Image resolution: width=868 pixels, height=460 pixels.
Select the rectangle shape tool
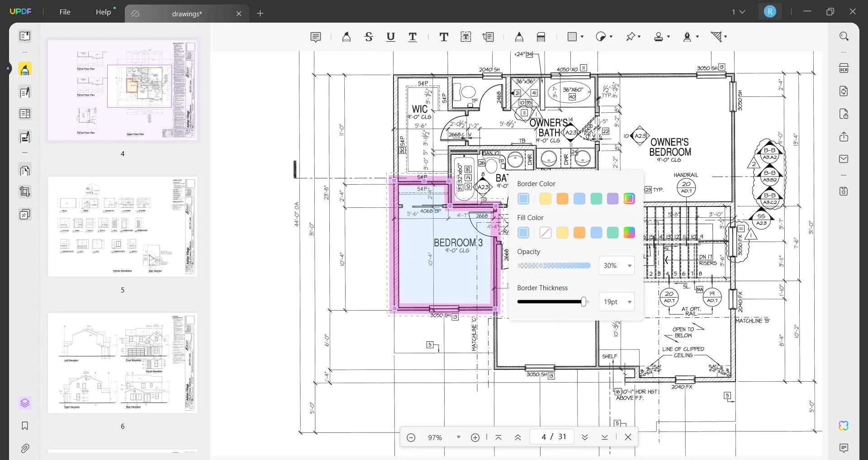click(x=572, y=37)
